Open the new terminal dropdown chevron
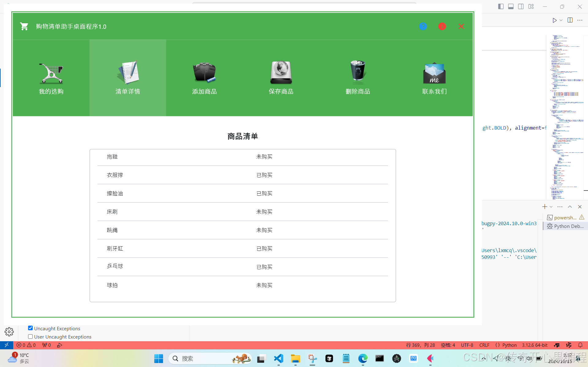Screen dimensions: 588x367 (551, 207)
